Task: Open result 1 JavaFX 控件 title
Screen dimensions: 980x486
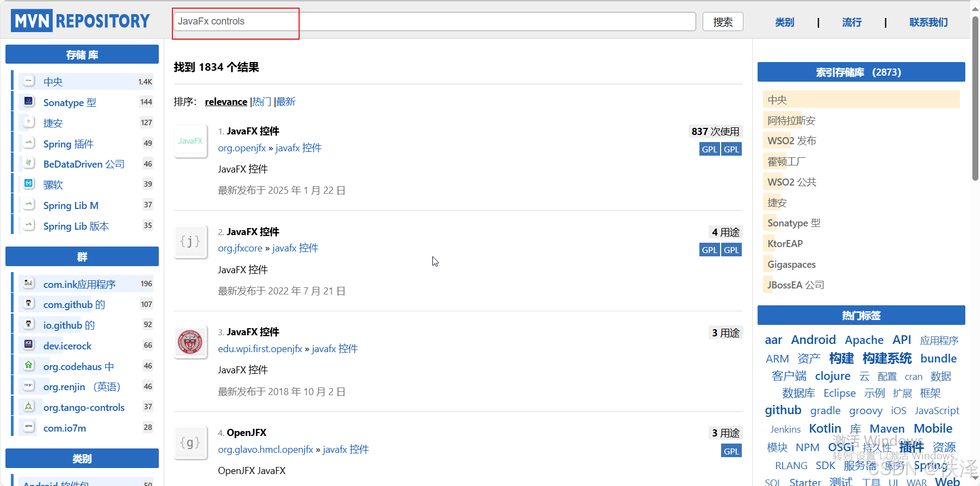Action: [253, 131]
